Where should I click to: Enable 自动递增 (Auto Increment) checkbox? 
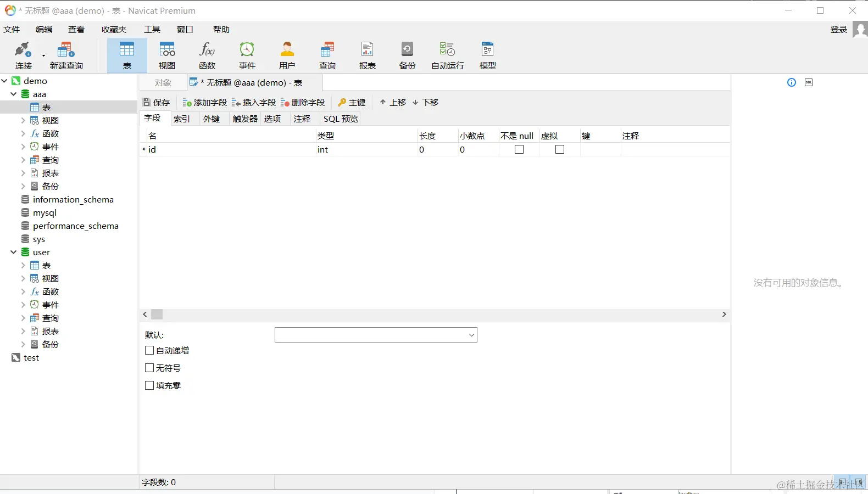149,350
